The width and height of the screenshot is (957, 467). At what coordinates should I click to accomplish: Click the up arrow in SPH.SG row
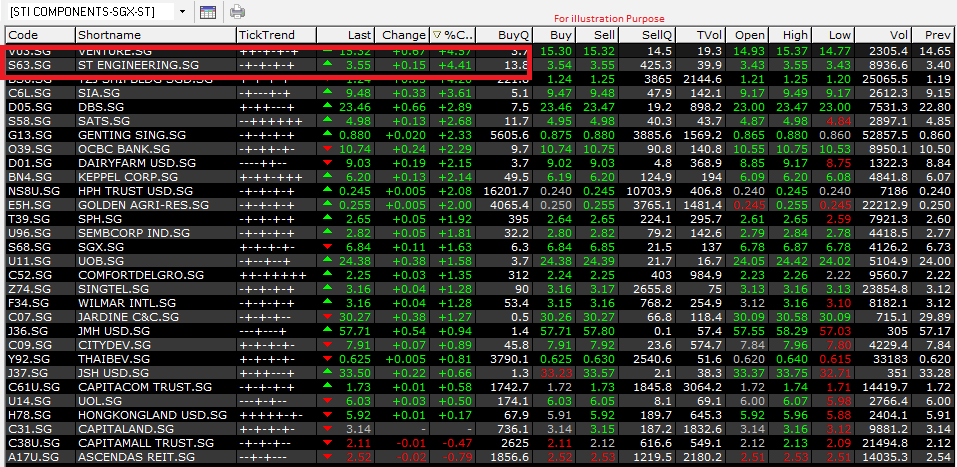coord(327,218)
